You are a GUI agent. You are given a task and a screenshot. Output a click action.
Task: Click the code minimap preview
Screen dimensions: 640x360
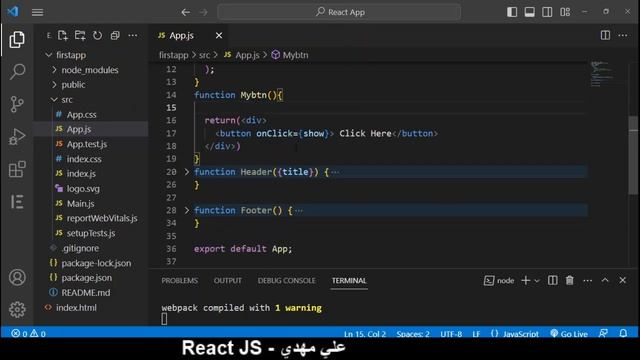pos(602,74)
